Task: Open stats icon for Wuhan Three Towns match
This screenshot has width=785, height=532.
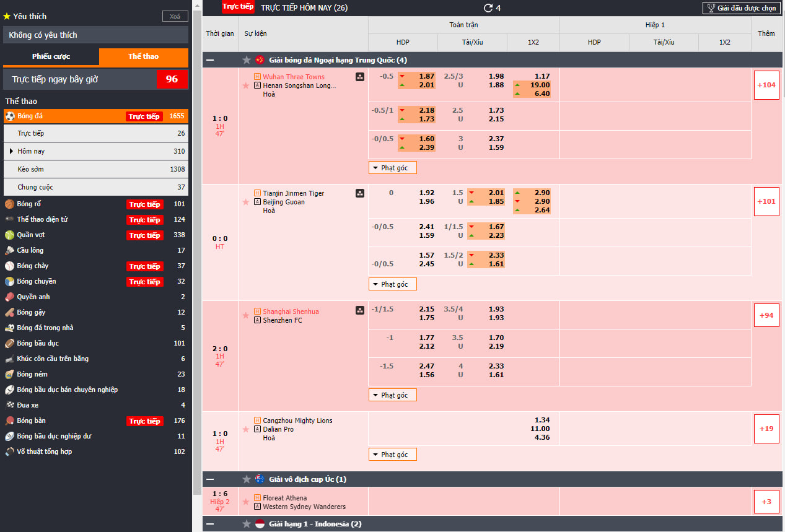Action: [360, 77]
